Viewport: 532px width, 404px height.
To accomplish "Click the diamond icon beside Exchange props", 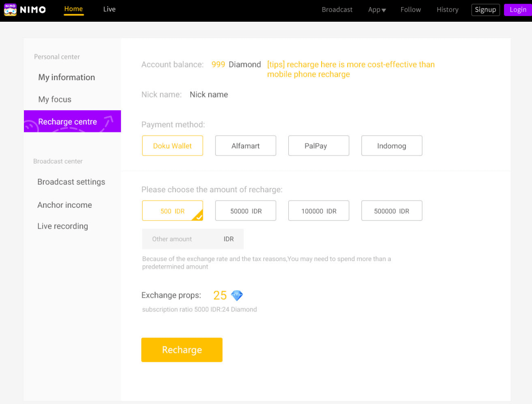I will (237, 295).
